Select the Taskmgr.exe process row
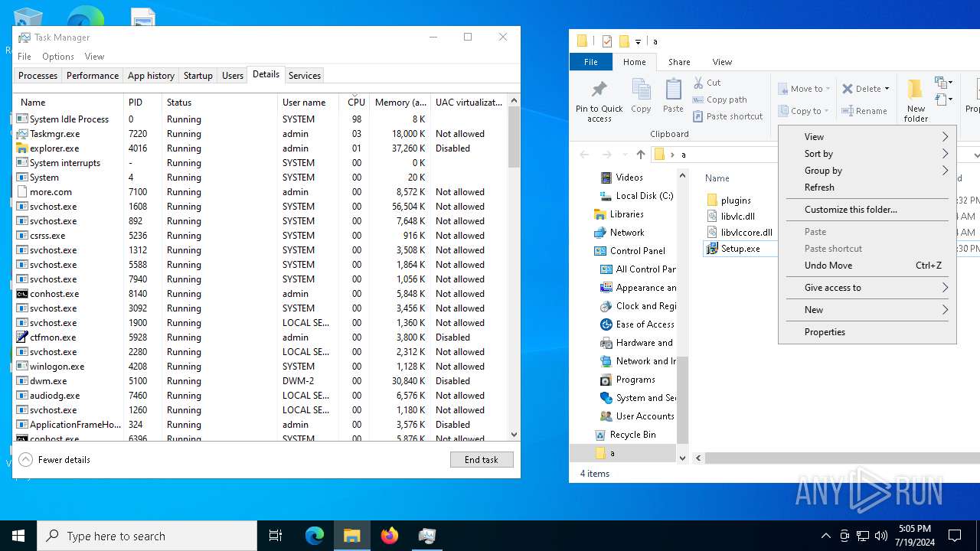Image resolution: width=980 pixels, height=551 pixels. pyautogui.click(x=260, y=134)
